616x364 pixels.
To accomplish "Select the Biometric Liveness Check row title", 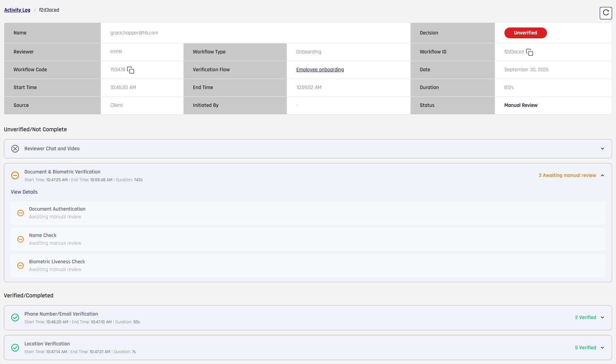I will (57, 262).
